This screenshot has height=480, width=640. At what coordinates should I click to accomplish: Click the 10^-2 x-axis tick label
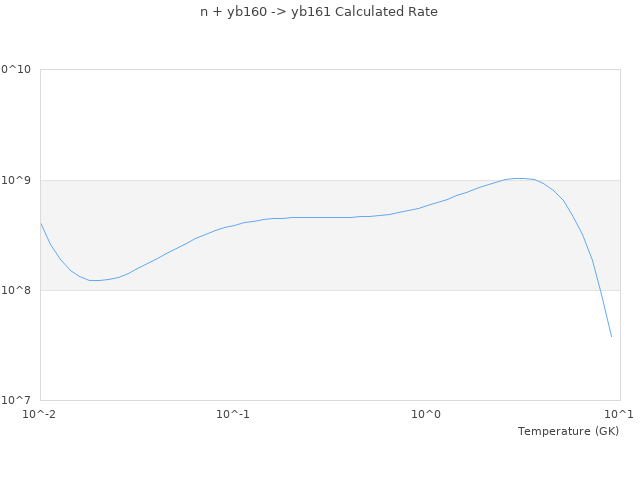coord(40,414)
